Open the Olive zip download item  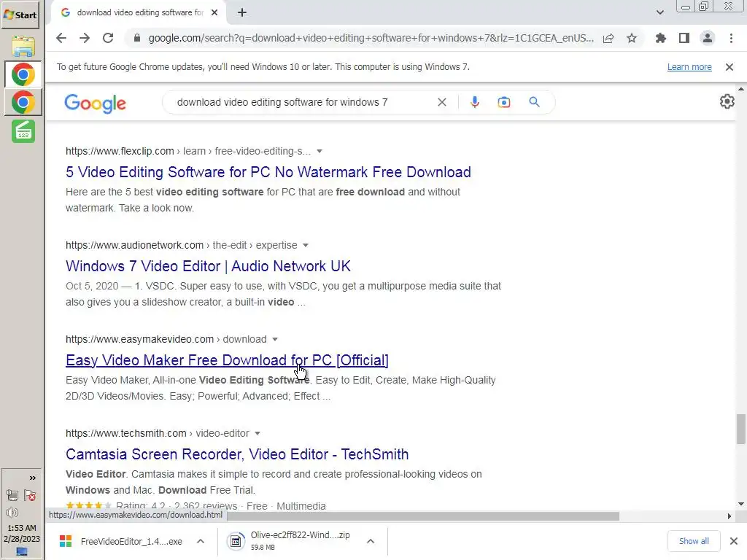[x=290, y=541]
